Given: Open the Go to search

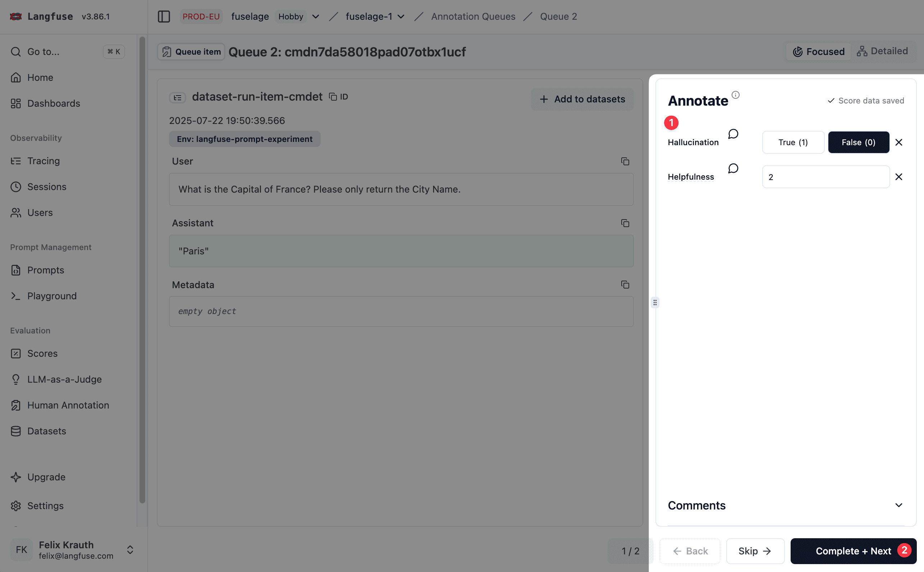Looking at the screenshot, I should (x=43, y=52).
